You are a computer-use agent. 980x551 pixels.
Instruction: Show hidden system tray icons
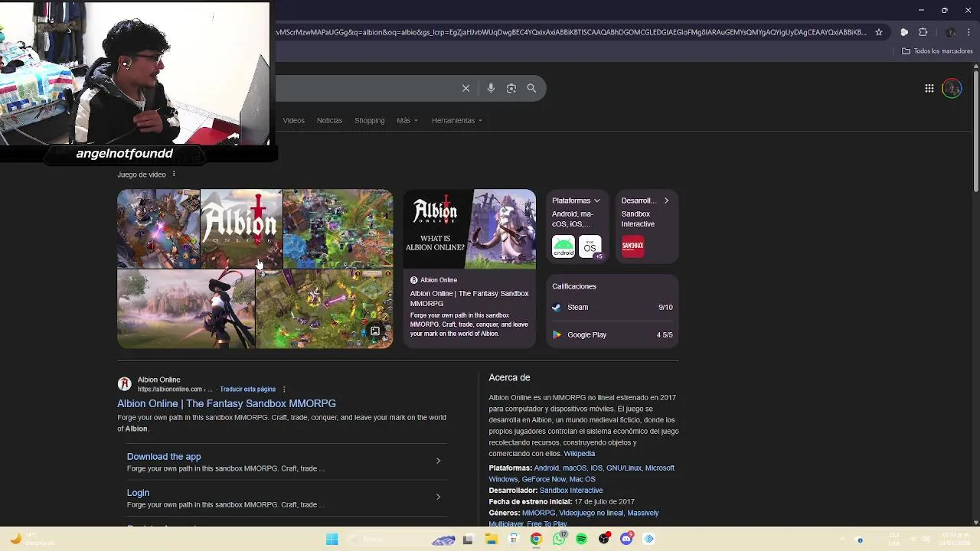[842, 540]
